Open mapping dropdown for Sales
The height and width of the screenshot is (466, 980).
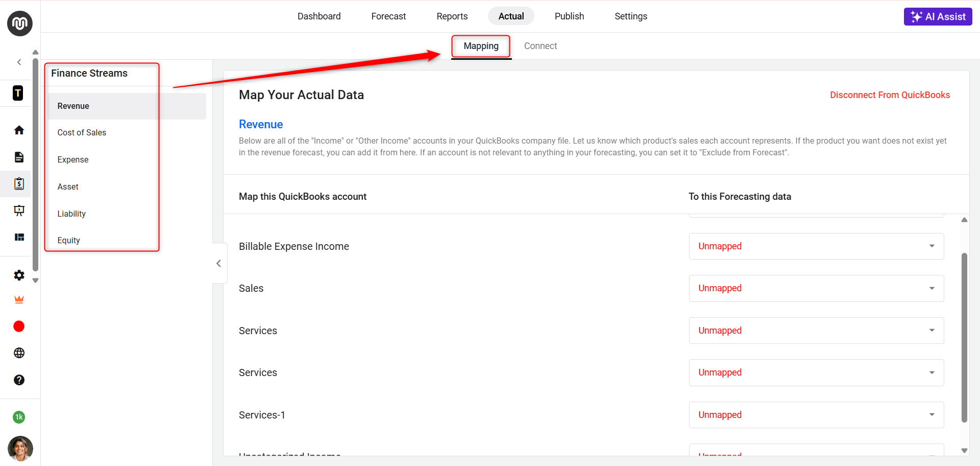816,288
